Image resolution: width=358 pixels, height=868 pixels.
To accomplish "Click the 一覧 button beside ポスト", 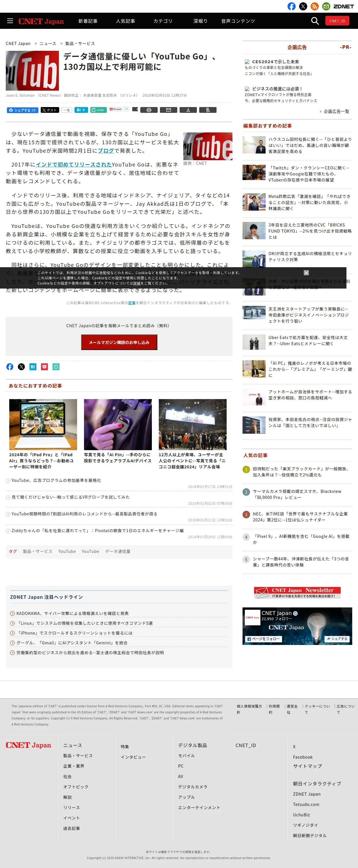I will [x=66, y=110].
